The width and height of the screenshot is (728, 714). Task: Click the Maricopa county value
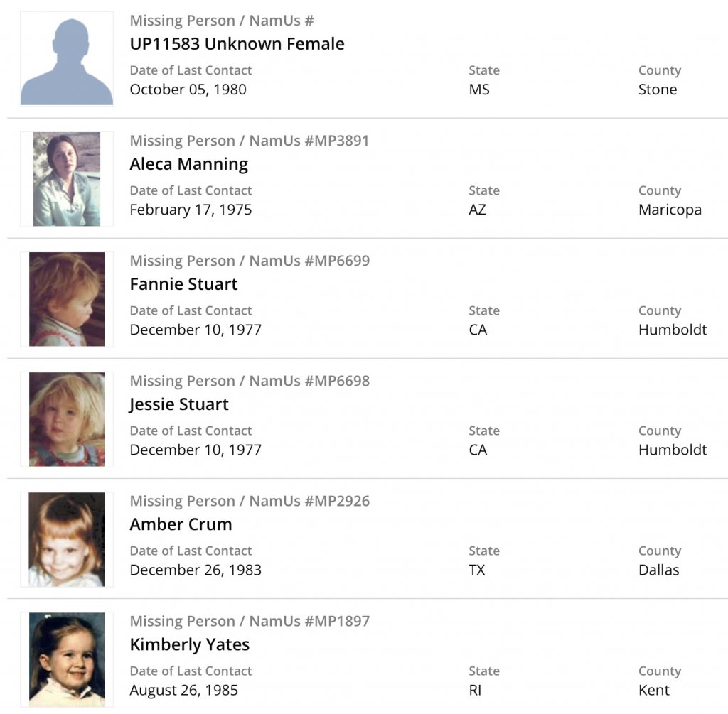click(670, 210)
